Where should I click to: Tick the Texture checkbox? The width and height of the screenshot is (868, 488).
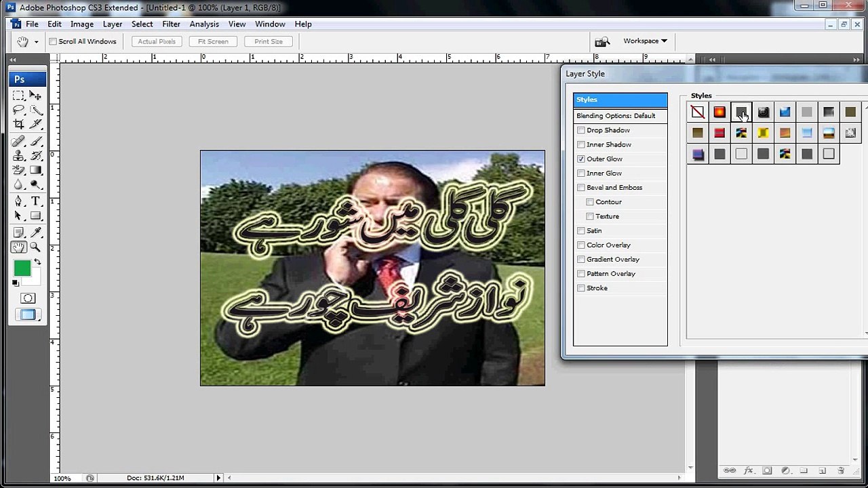coord(590,216)
